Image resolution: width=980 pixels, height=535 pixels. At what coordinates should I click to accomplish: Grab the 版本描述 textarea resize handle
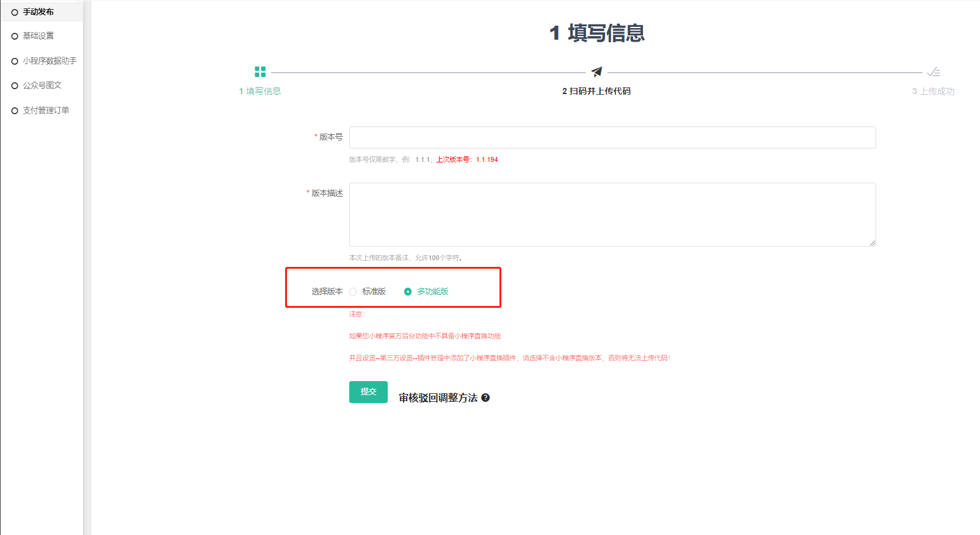(x=872, y=242)
